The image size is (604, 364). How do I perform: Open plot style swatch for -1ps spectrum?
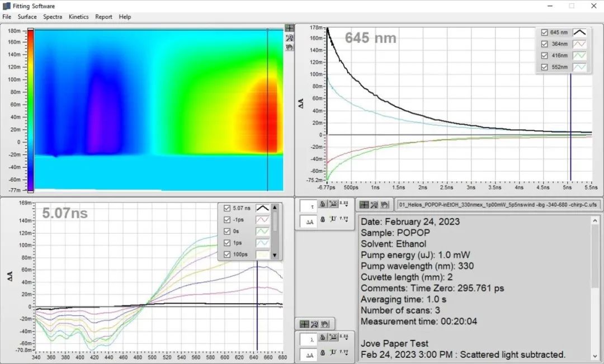coord(263,220)
